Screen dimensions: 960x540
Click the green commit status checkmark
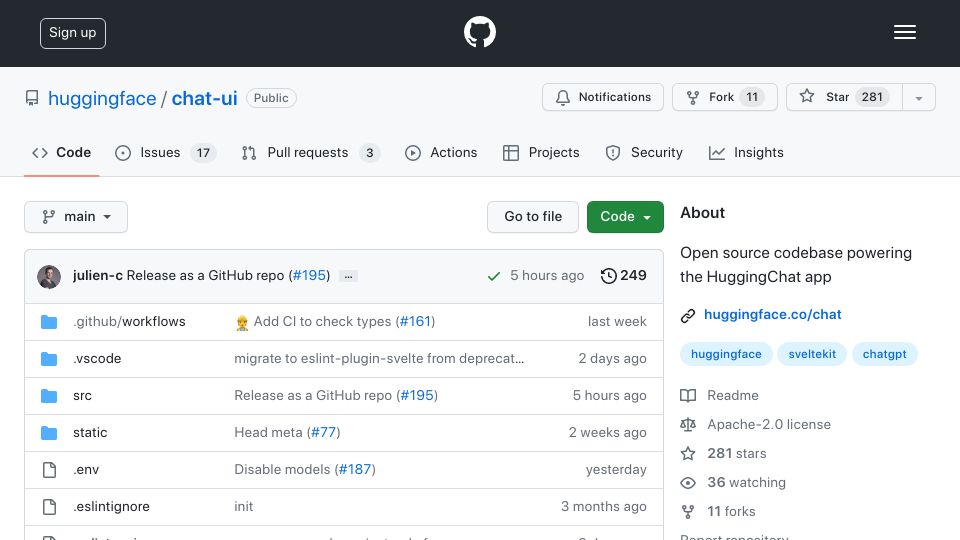[493, 276]
